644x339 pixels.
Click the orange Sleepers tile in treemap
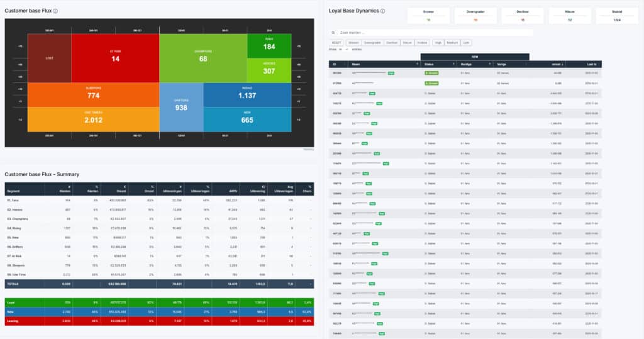pos(93,92)
